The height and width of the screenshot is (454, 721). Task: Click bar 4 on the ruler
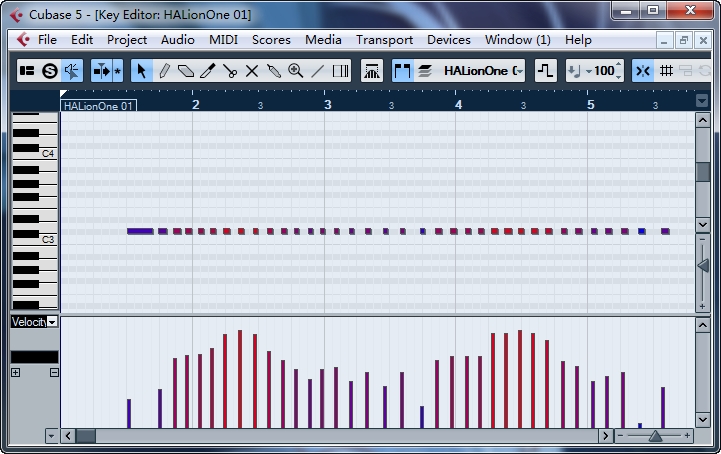click(x=458, y=104)
